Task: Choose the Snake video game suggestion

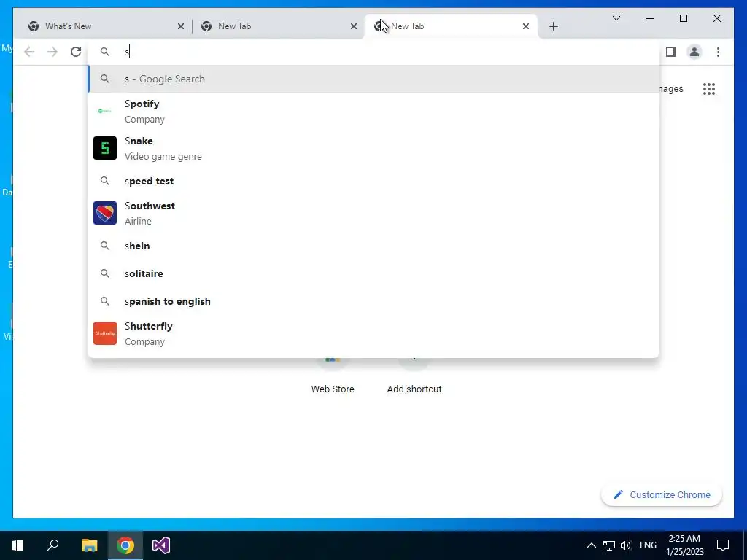Action: (374, 148)
